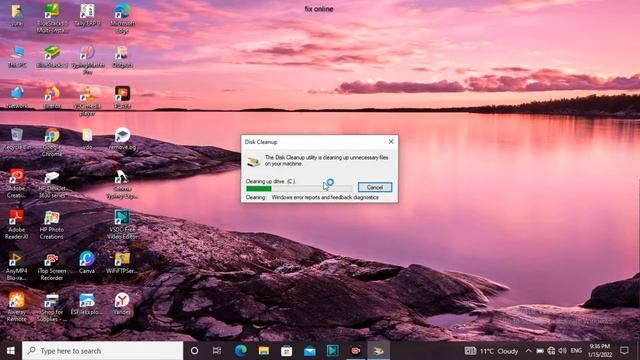Open Microsoft Edge desktop shortcut
Screen dimensions: 640x360
(x=122, y=18)
